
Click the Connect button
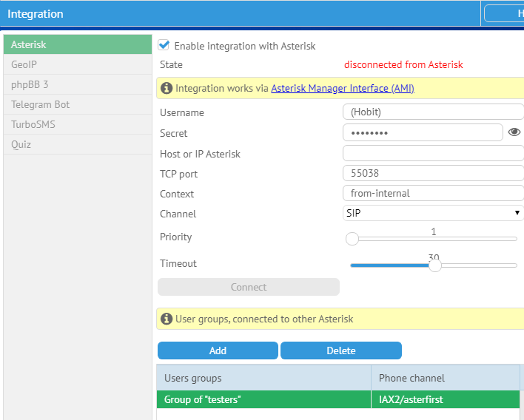(249, 287)
